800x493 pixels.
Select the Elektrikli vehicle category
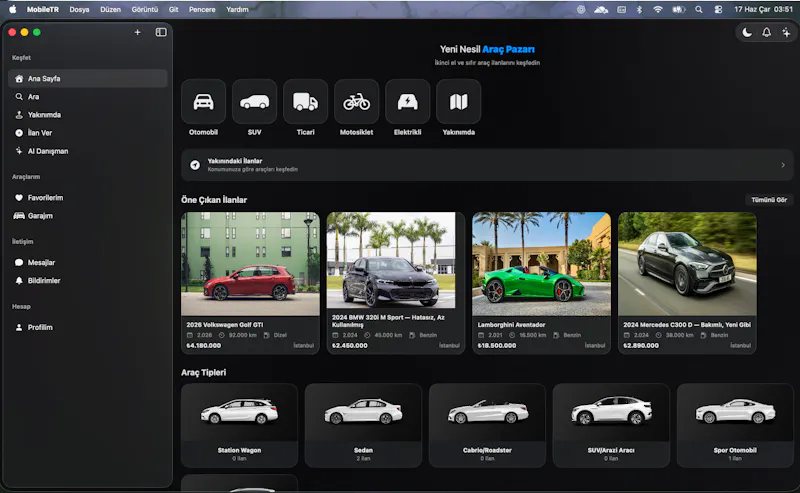407,102
